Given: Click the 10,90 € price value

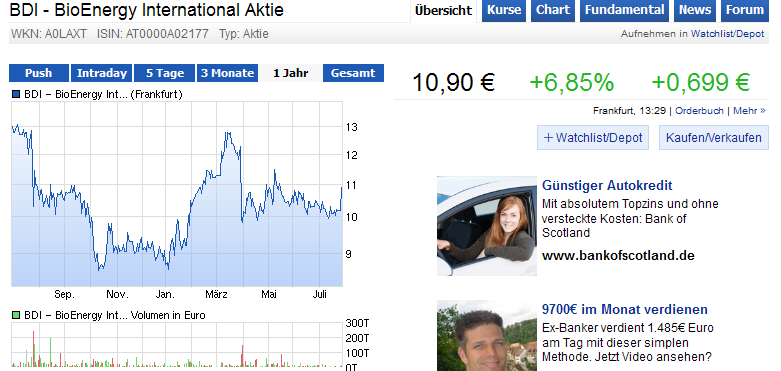Looking at the screenshot, I should [x=453, y=83].
